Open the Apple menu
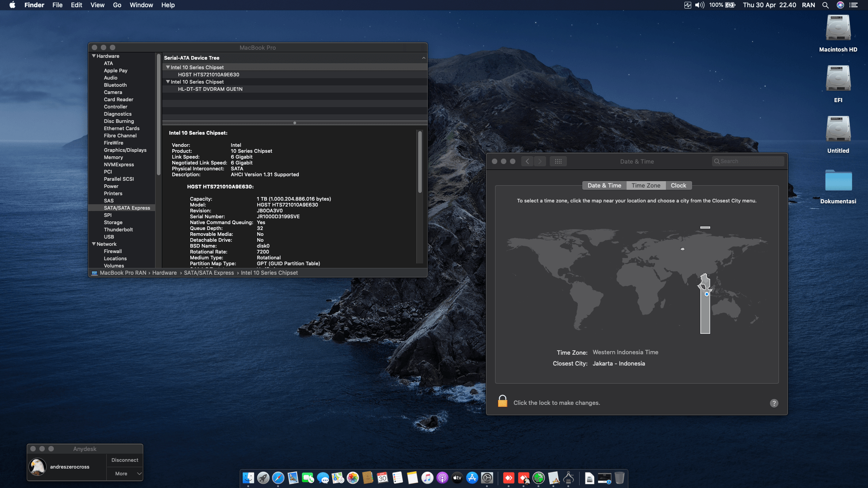This screenshot has height=488, width=868. click(x=12, y=5)
